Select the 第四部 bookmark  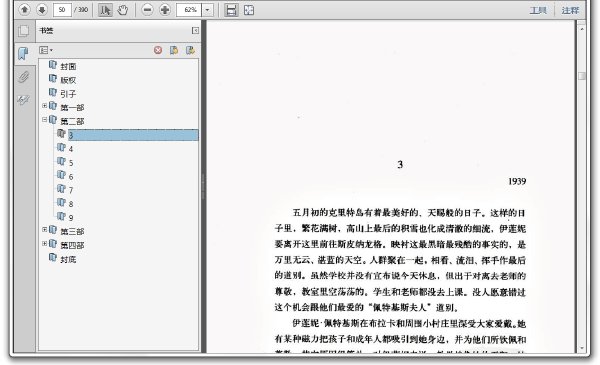[72, 245]
